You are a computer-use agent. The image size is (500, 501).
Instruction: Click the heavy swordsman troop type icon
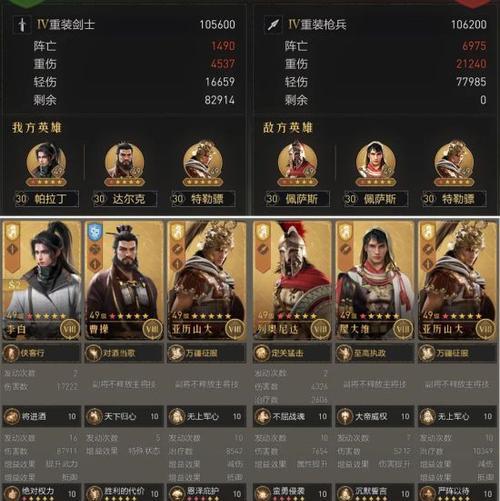tap(22, 24)
